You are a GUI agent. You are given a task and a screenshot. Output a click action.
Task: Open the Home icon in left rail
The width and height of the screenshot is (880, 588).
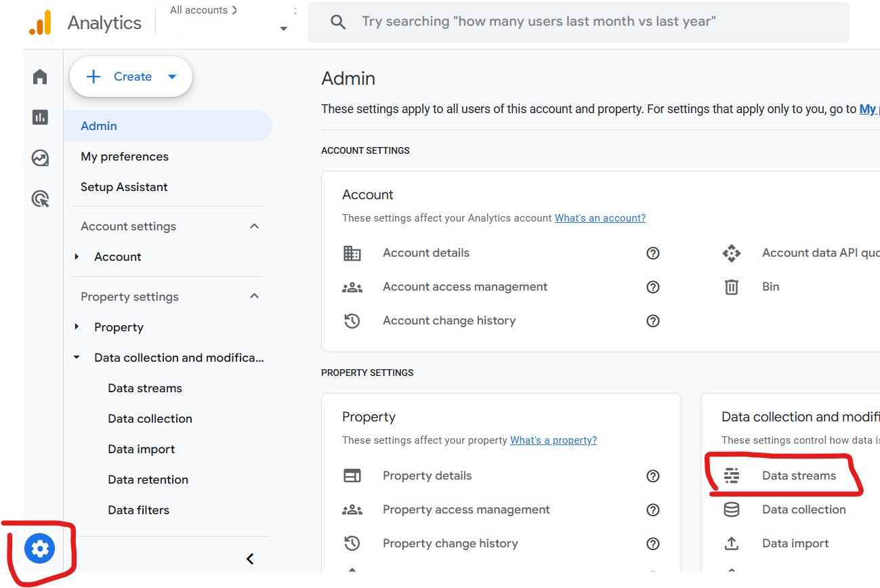point(40,77)
